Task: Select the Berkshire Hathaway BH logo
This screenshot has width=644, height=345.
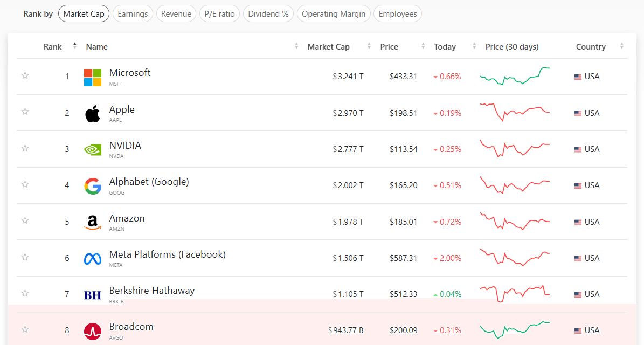Action: pyautogui.click(x=92, y=295)
